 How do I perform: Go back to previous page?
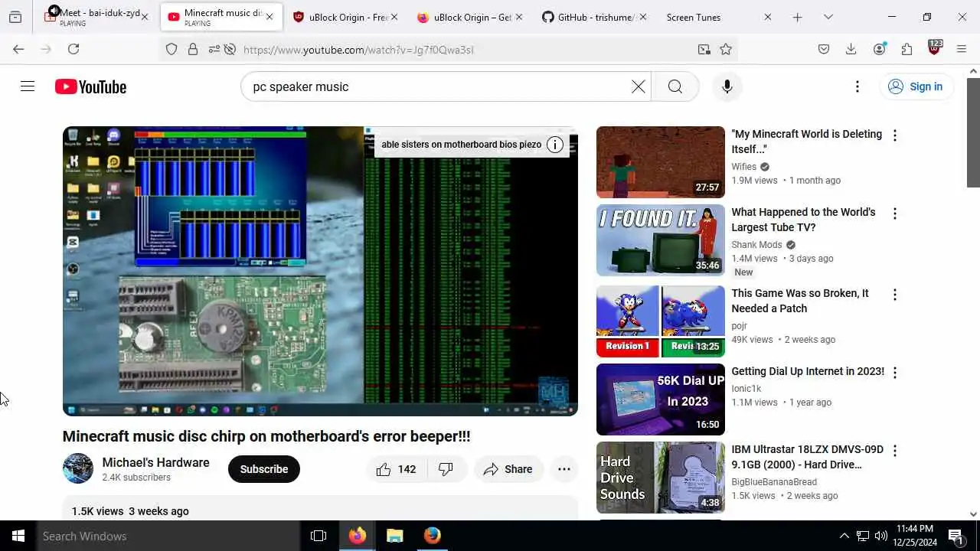[x=18, y=49]
